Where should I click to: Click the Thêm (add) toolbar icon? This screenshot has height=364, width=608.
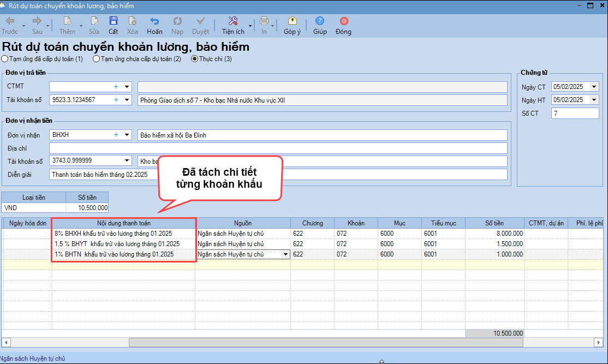click(x=67, y=21)
